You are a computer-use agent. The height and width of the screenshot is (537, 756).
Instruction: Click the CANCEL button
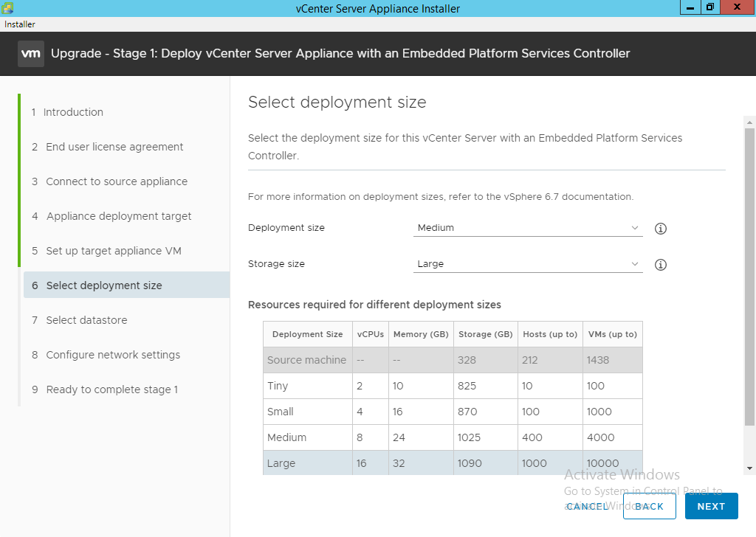tap(588, 506)
